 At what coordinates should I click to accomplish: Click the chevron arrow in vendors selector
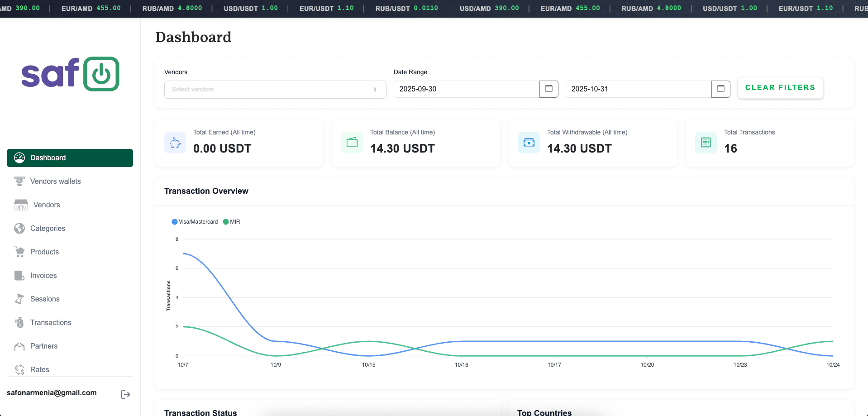tap(375, 90)
